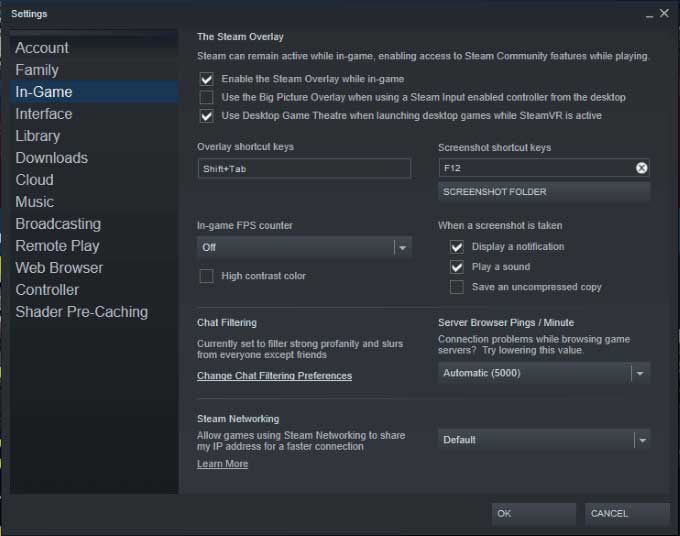Open the Library settings section
Screen dimensions: 680x536
94,136
